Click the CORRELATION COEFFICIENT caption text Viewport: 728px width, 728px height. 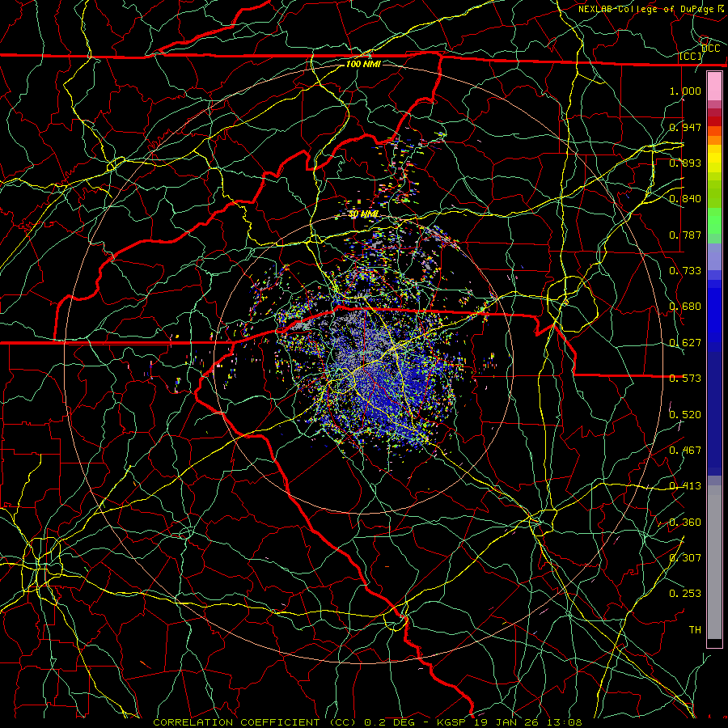point(236,722)
